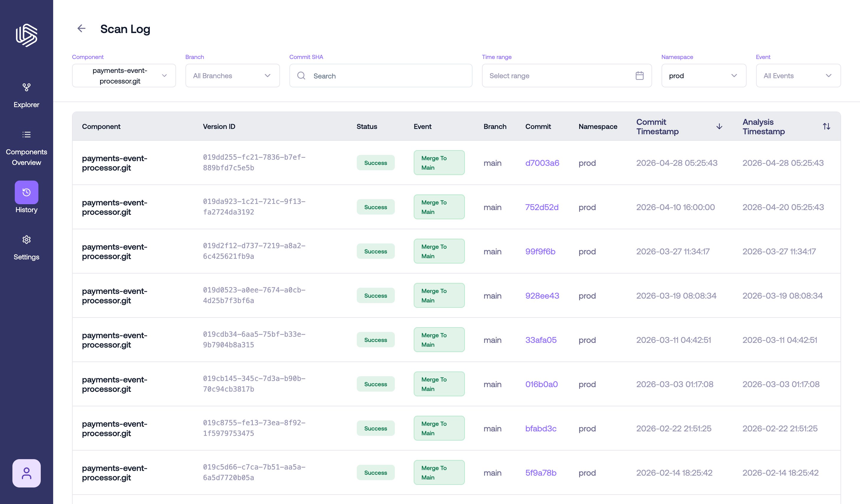
Task: Click version ID 019cb145-345c-7d3a-b90b-70c94cb3817b
Action: pos(254,384)
